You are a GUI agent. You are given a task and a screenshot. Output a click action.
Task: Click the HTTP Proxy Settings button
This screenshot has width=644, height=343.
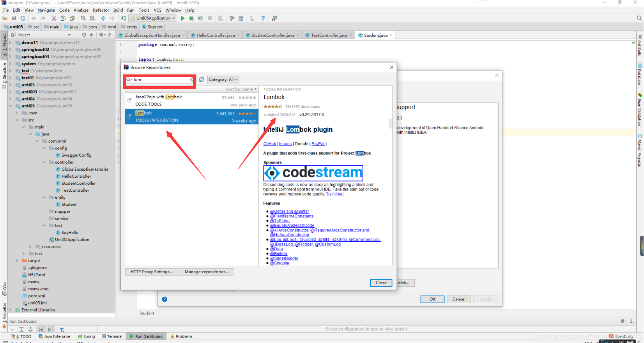pyautogui.click(x=152, y=272)
